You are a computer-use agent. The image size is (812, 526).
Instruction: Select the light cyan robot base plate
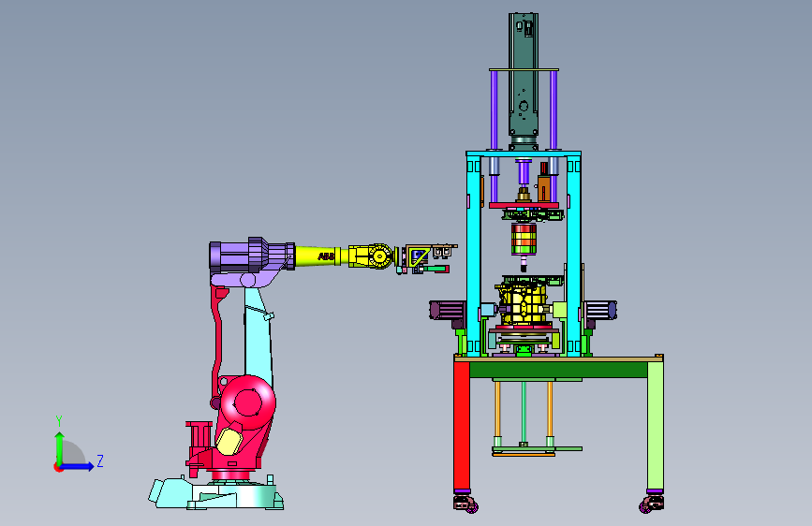[x=216, y=494]
